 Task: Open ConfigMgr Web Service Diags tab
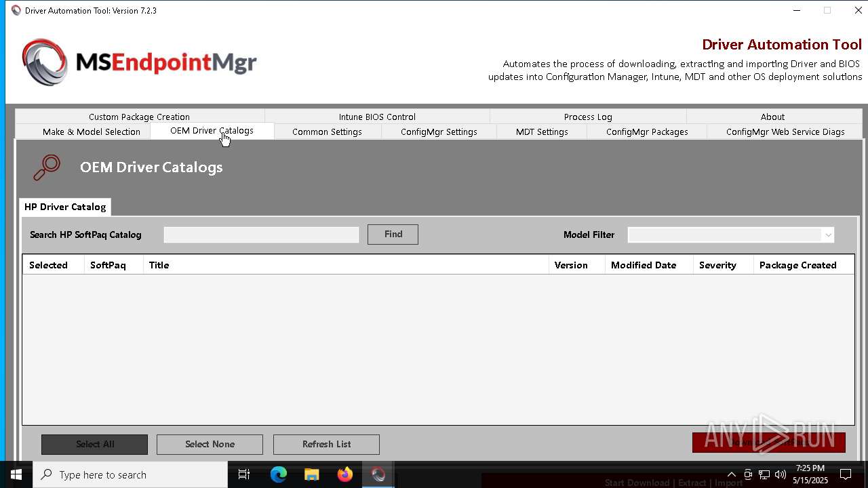(x=785, y=131)
